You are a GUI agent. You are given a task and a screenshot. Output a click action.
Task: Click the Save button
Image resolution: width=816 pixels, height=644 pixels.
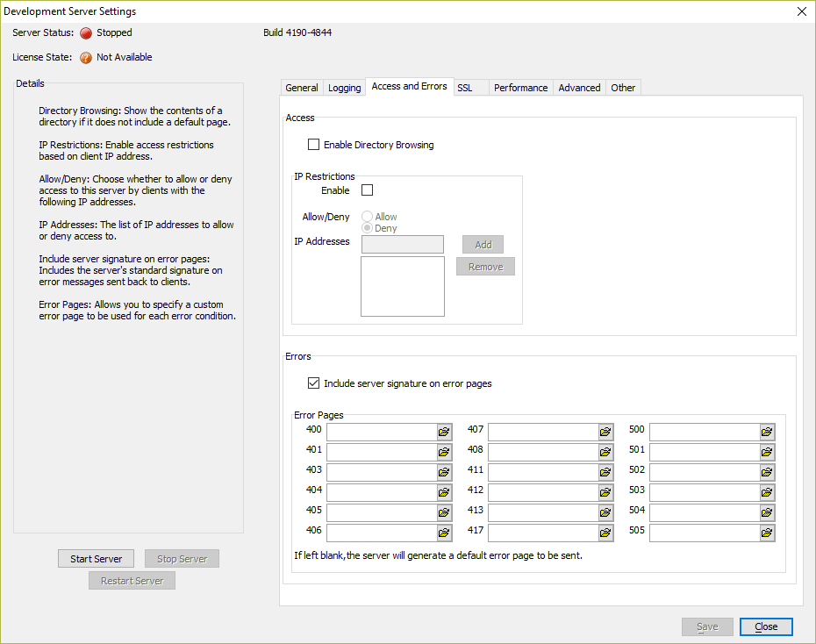[707, 626]
